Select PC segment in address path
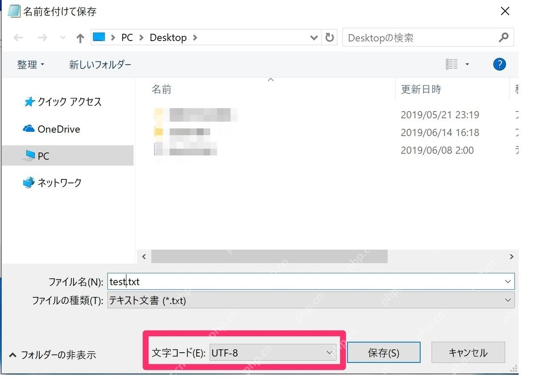536x392 pixels. point(127,38)
